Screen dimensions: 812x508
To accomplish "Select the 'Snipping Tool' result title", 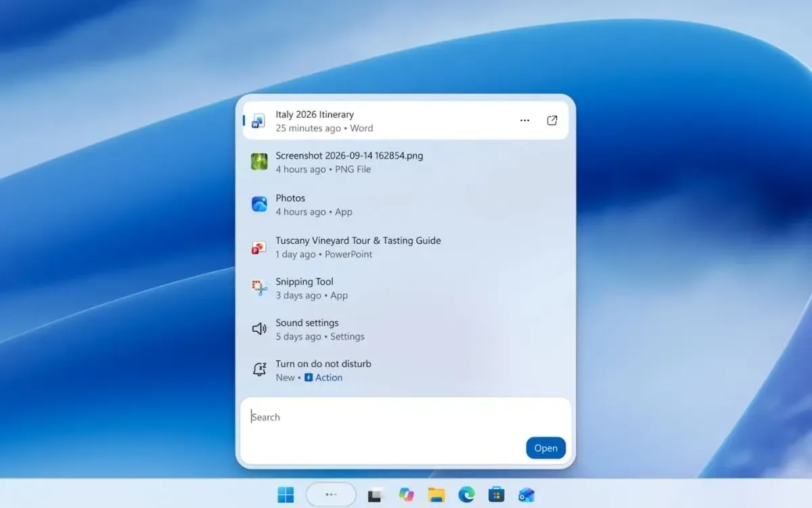I will 304,282.
